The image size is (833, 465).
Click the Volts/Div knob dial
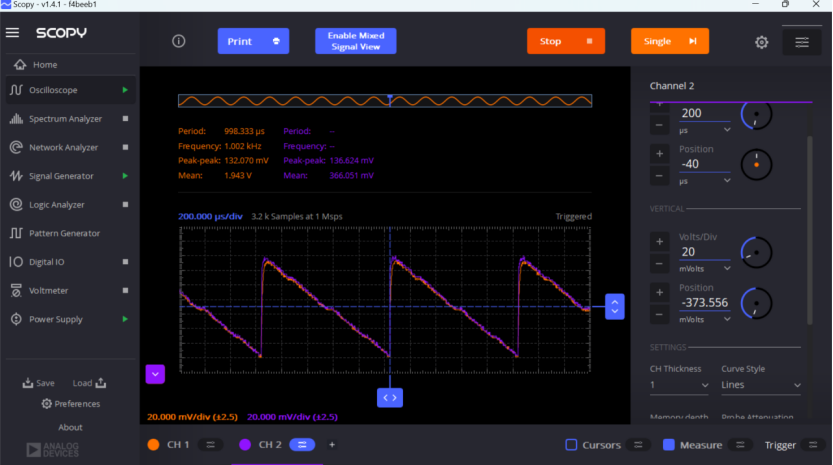pos(756,252)
